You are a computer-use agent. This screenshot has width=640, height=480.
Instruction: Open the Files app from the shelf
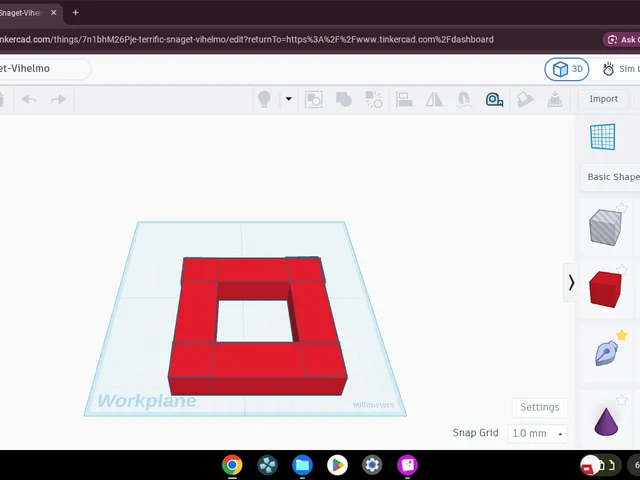click(302, 464)
